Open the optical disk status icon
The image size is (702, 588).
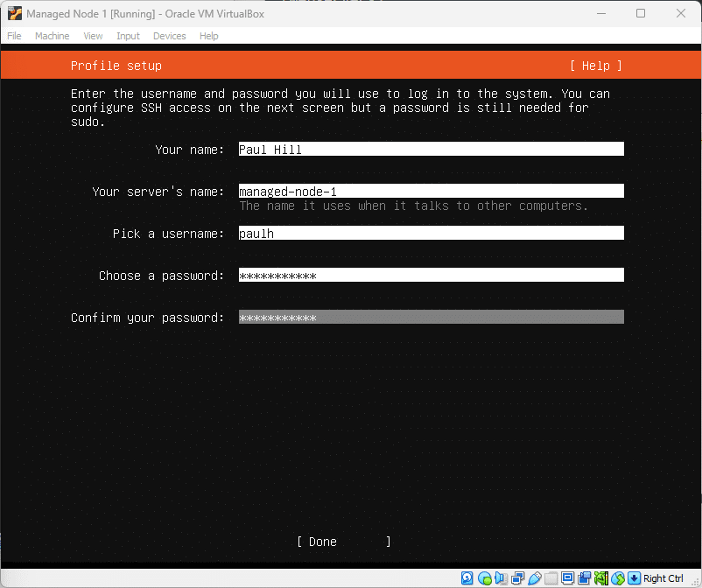[484, 578]
